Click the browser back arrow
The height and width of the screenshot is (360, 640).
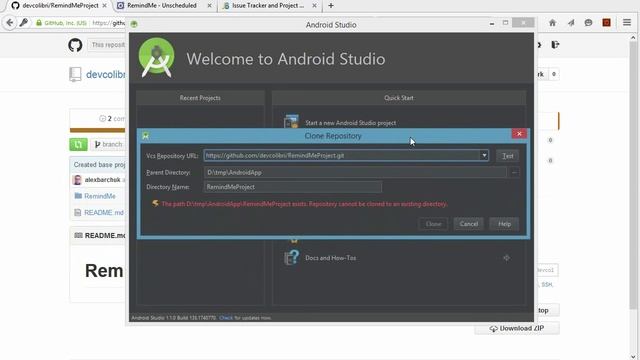(x=9, y=23)
